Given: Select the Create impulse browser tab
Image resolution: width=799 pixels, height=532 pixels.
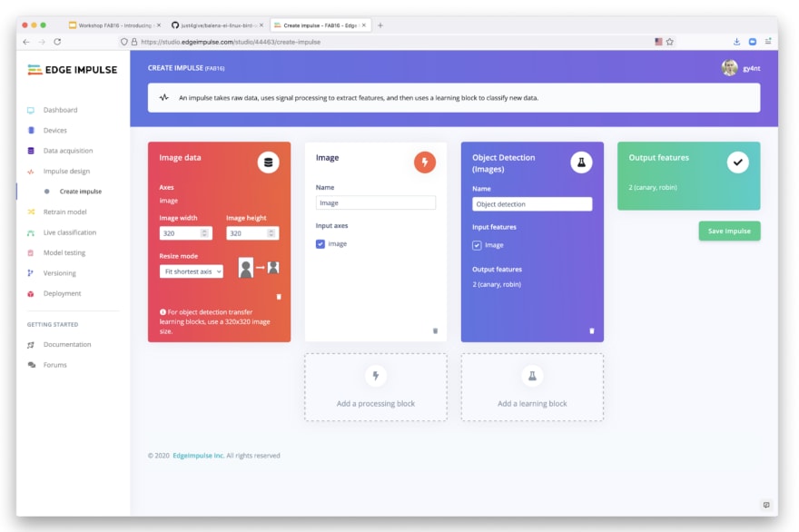Looking at the screenshot, I should pyautogui.click(x=320, y=25).
